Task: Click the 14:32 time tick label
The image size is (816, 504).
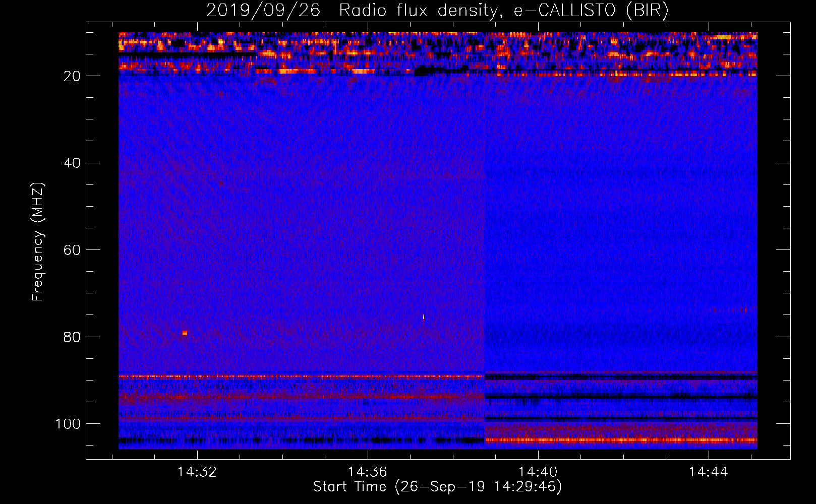Action: 197,472
